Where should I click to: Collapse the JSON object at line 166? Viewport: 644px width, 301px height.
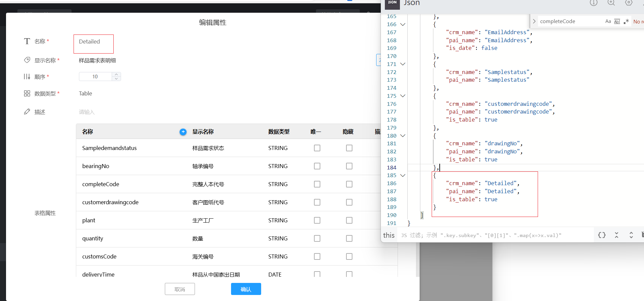pos(403,24)
